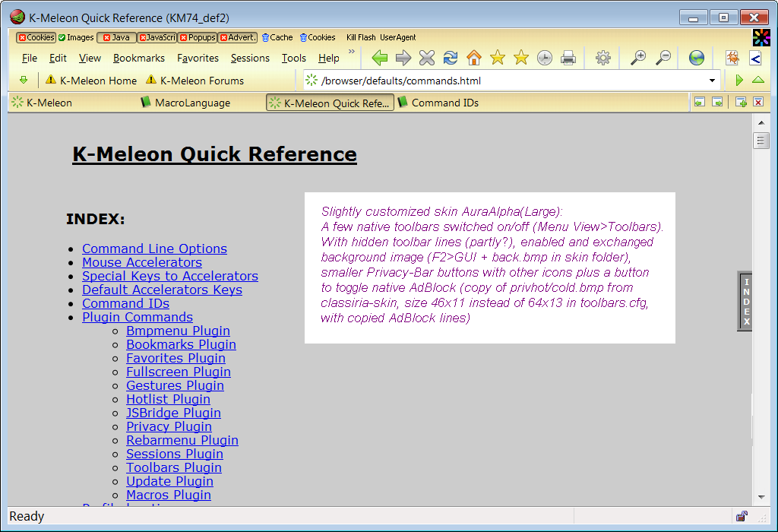
Task: Toggle Java in privacy bar
Action: (x=116, y=37)
